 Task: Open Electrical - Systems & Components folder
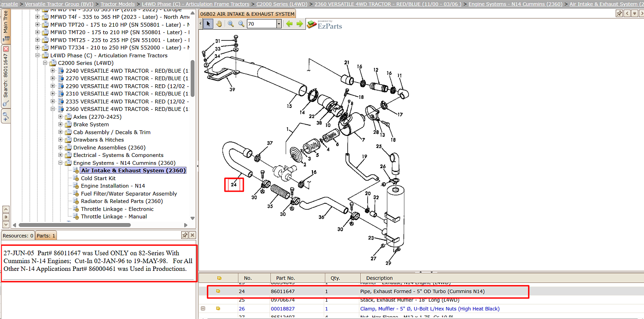pos(118,155)
